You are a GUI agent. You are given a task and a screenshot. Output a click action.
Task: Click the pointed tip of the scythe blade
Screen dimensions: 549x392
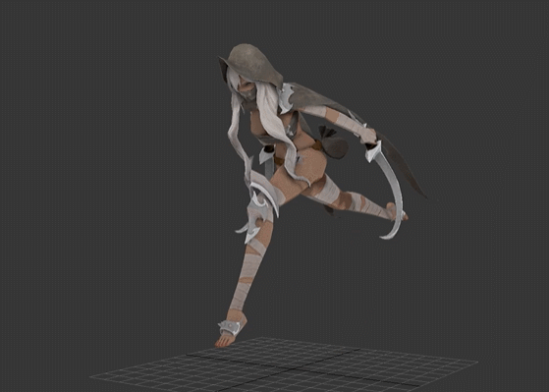pos(383,238)
